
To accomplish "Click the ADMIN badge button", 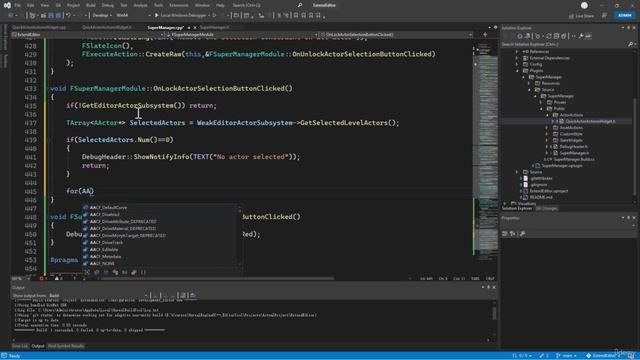I will [x=624, y=15].
